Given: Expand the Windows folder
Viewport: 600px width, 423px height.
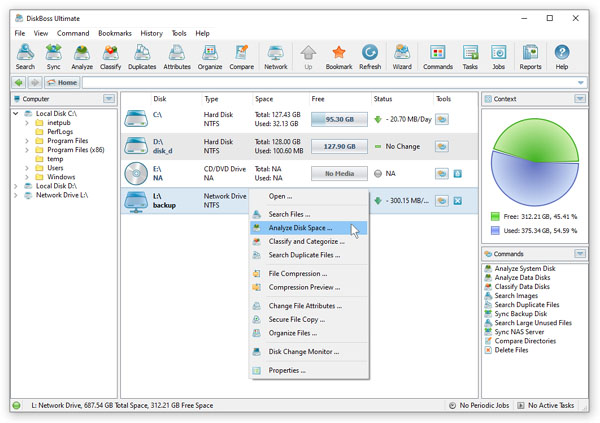Looking at the screenshot, I should click(x=27, y=177).
